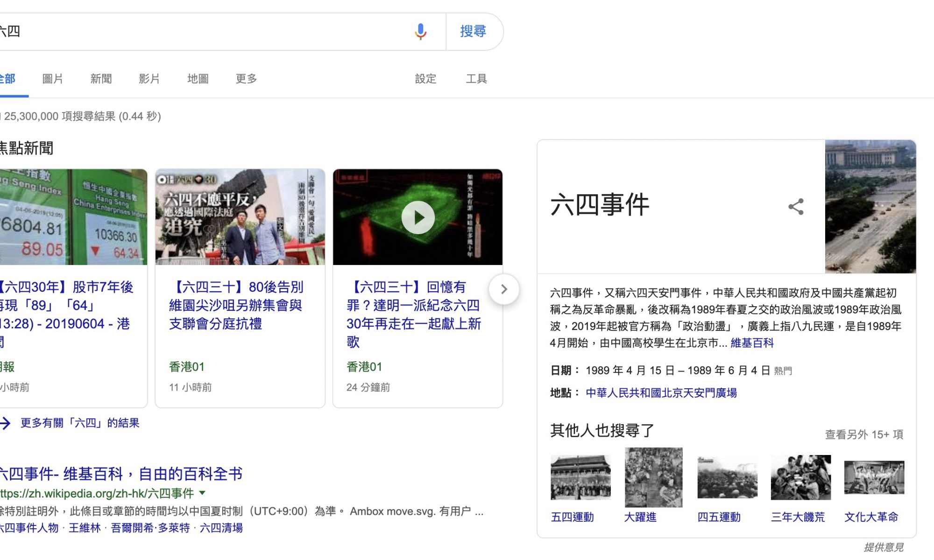This screenshot has width=934, height=560.
Task: Click the 大躍進 text link
Action: (641, 517)
